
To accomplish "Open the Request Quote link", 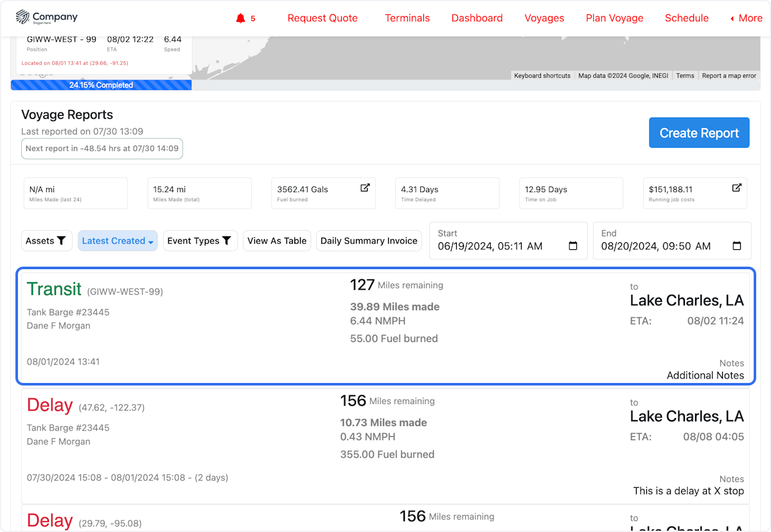I will click(323, 18).
